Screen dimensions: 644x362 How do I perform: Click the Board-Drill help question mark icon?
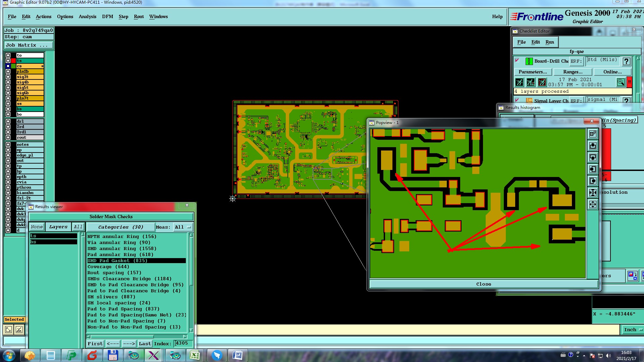[x=626, y=61]
